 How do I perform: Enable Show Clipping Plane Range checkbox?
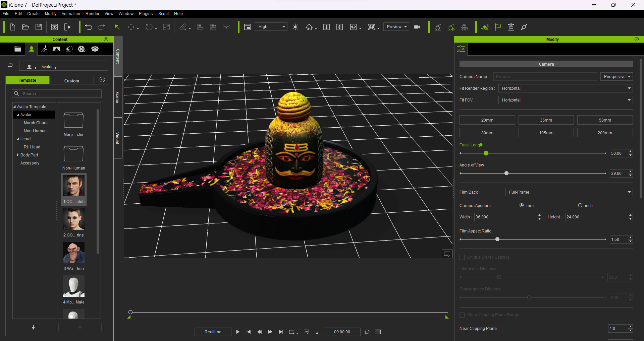pyautogui.click(x=462, y=315)
